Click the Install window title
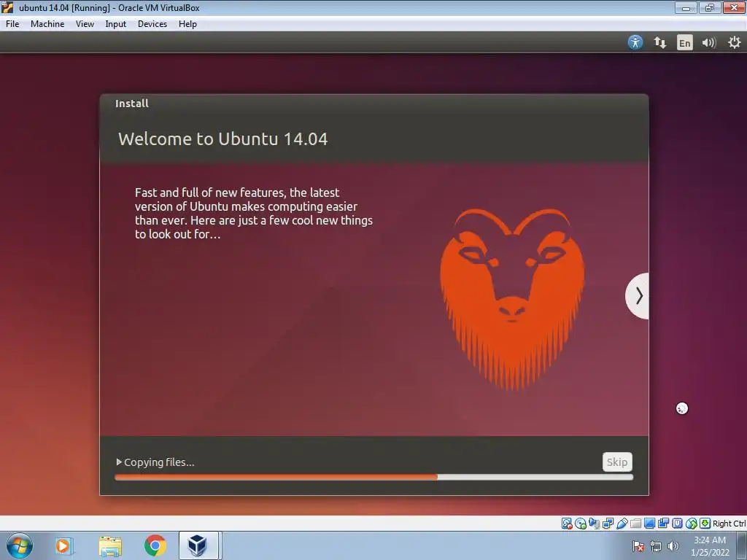The width and height of the screenshot is (747, 560). coord(132,104)
